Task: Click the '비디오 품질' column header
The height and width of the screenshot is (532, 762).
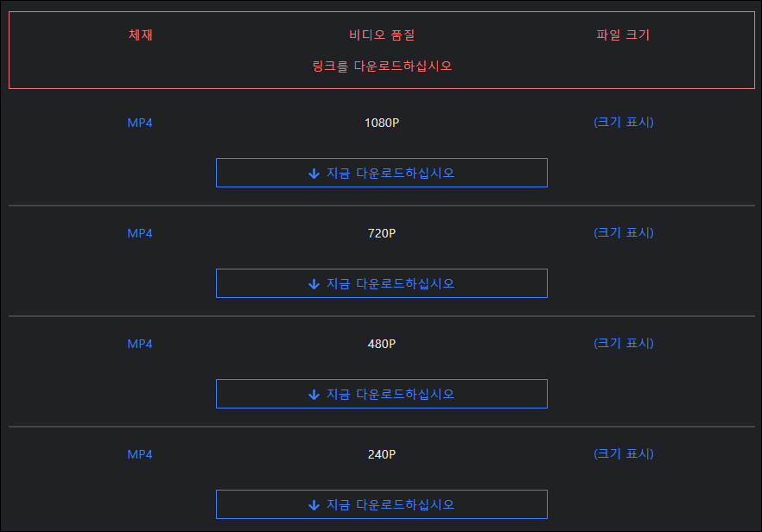Action: (x=381, y=35)
